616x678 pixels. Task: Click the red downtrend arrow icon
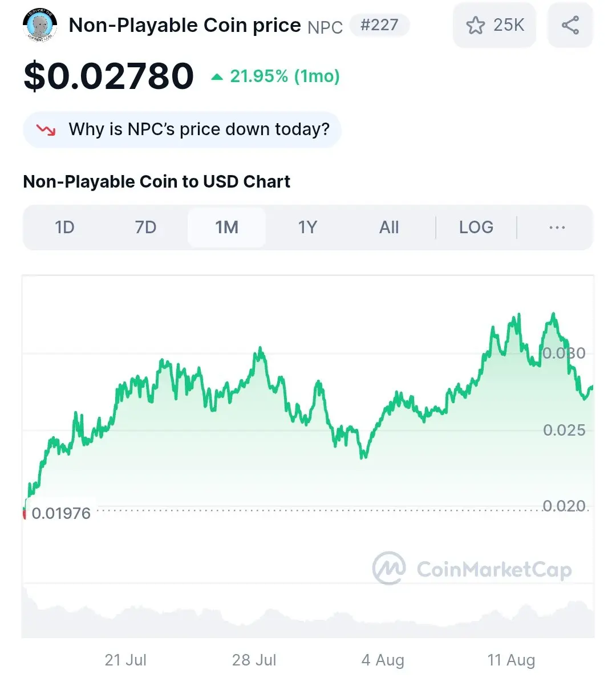[x=46, y=129]
